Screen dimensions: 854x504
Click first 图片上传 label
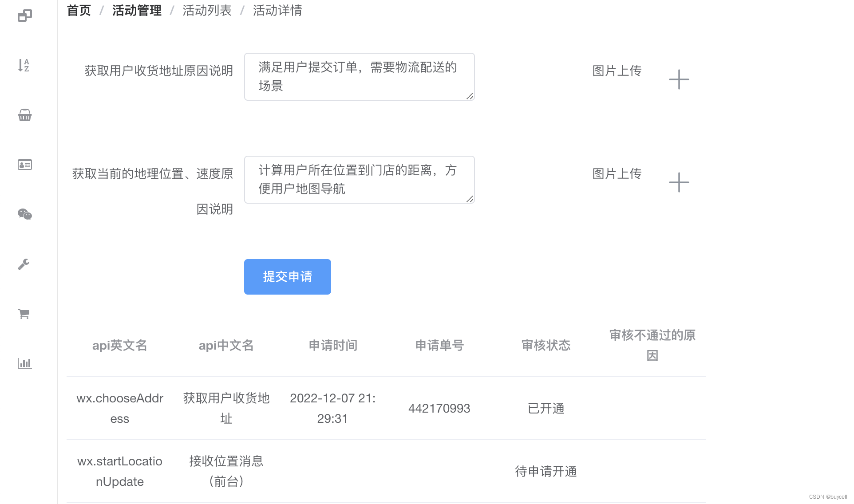point(617,71)
